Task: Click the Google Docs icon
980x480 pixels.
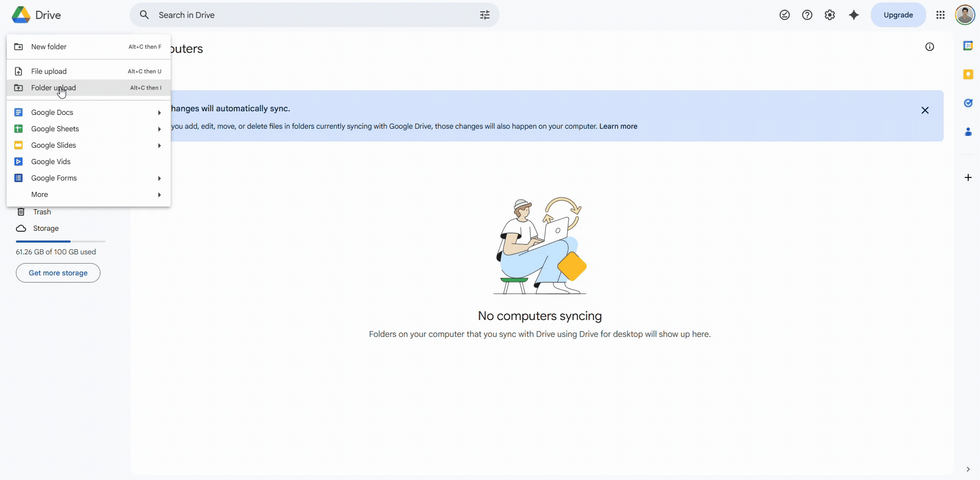Action: point(18,112)
